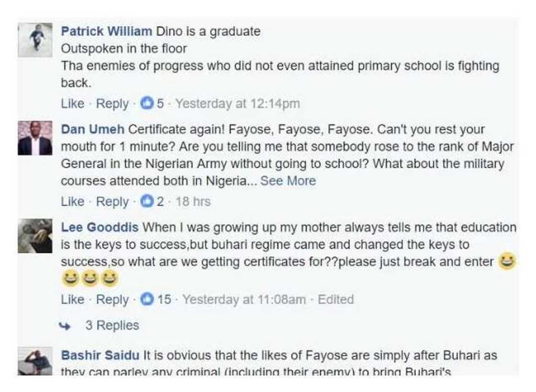Like Patrick William's comment
Screen dimensions: 536x392
click(x=72, y=104)
